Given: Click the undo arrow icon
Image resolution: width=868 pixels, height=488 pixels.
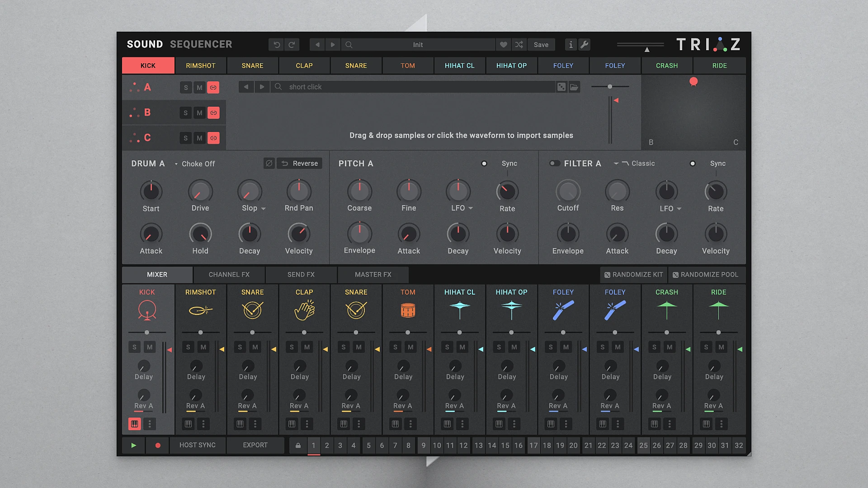Looking at the screenshot, I should click(277, 44).
